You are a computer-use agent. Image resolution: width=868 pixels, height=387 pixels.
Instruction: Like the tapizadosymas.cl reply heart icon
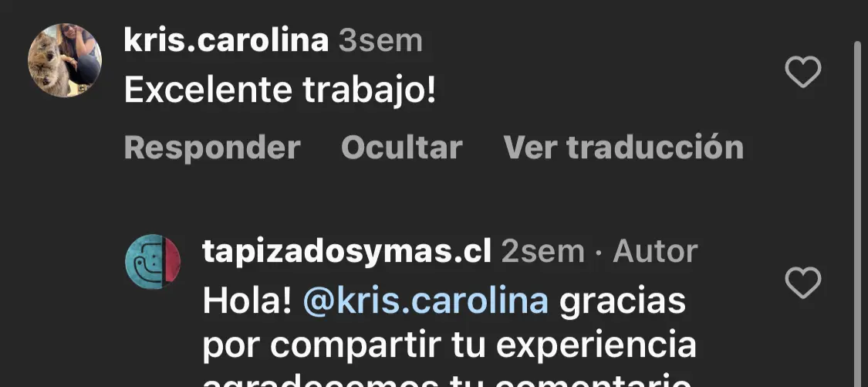[802, 282]
